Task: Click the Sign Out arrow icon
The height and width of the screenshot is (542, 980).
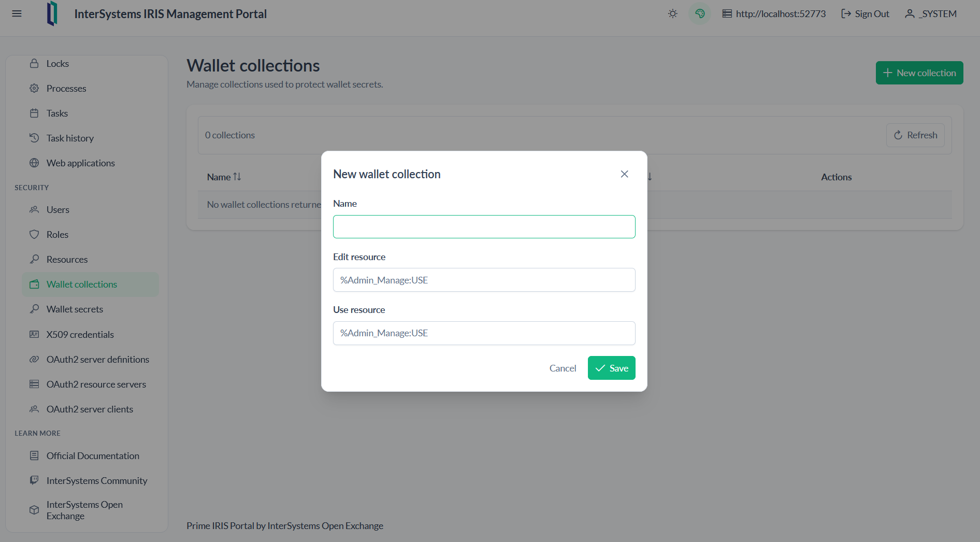Action: tap(846, 13)
